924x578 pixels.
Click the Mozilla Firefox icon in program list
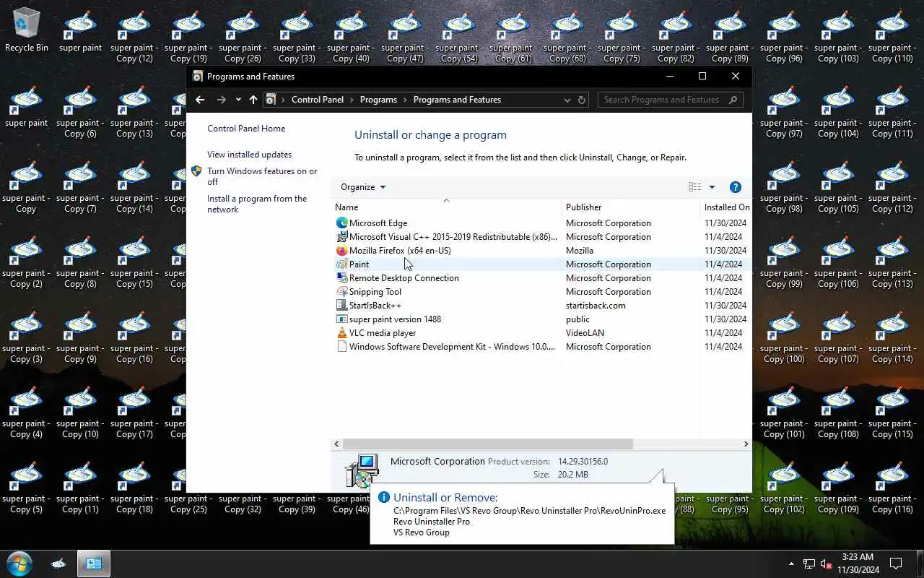coord(342,251)
